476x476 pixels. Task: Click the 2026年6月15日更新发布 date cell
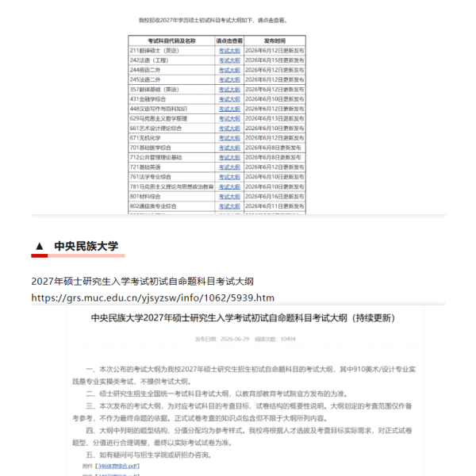pyautogui.click(x=274, y=60)
